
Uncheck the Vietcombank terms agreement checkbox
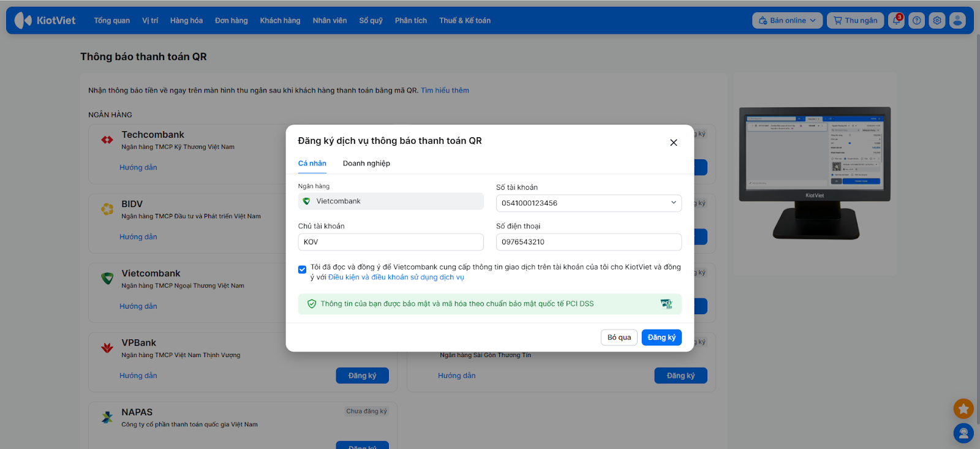tap(303, 270)
